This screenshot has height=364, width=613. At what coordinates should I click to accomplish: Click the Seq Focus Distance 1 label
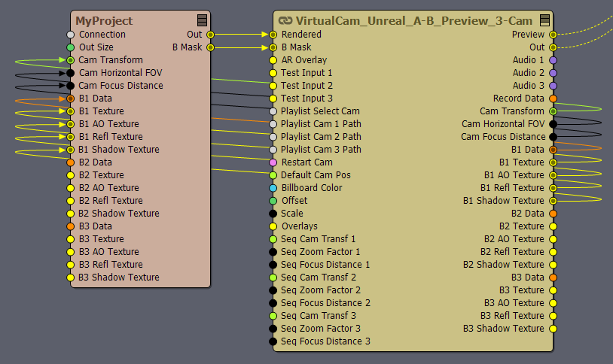point(325,265)
